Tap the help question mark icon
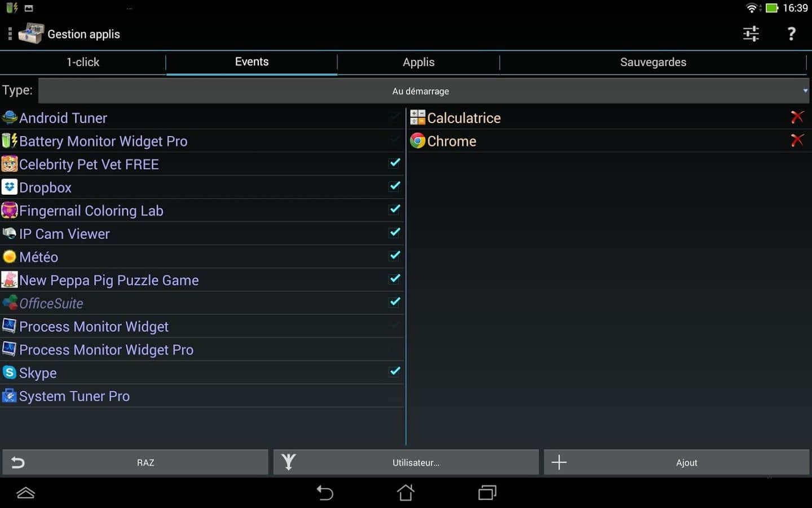The image size is (812, 508). (791, 34)
